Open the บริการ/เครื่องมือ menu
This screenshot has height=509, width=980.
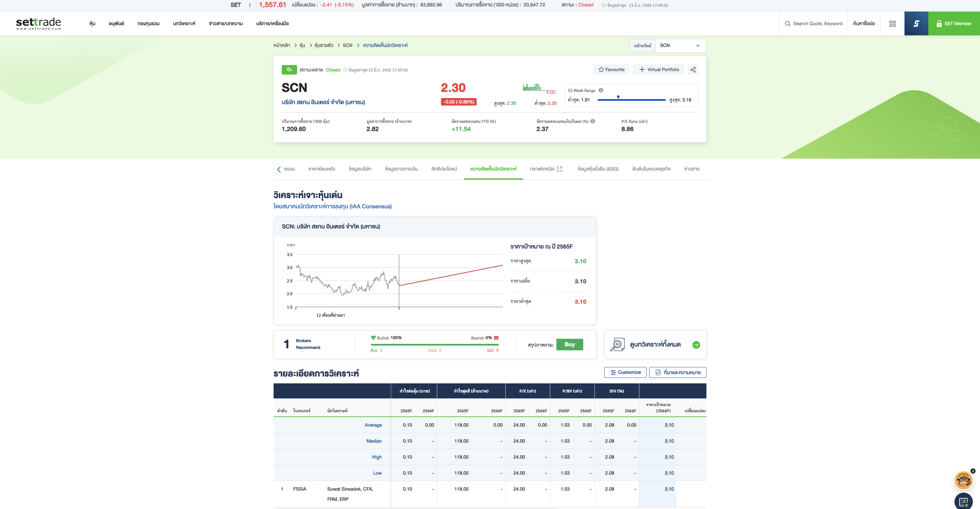coord(272,23)
